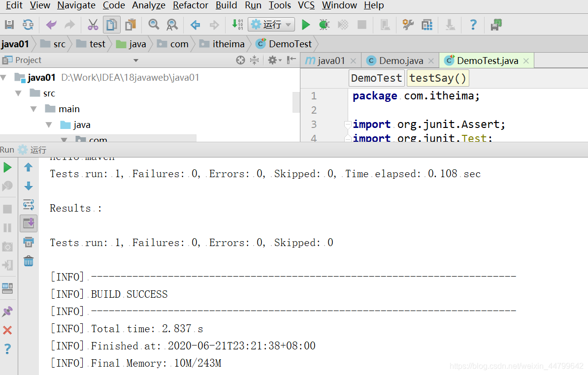Click the Print icon in the Run panel

(29, 242)
